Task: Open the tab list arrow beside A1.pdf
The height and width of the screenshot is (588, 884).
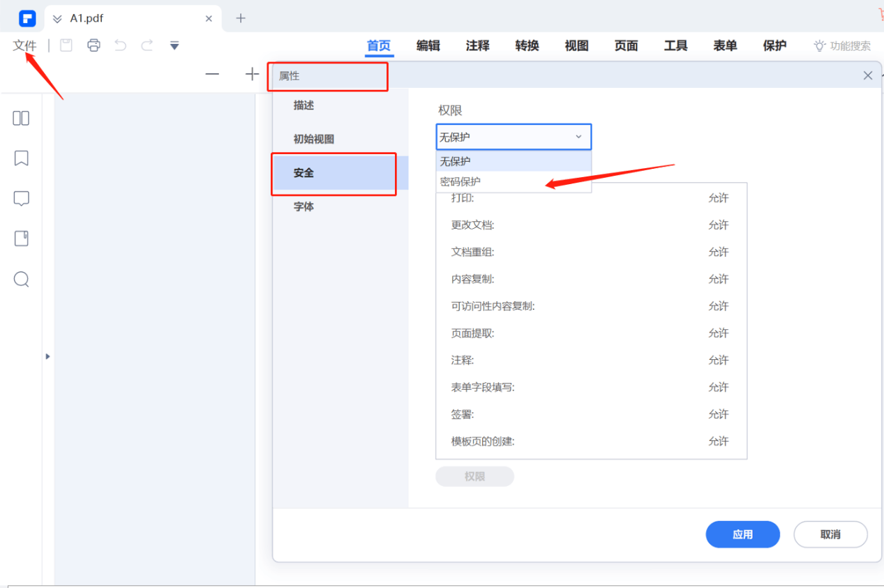Action: (x=57, y=19)
